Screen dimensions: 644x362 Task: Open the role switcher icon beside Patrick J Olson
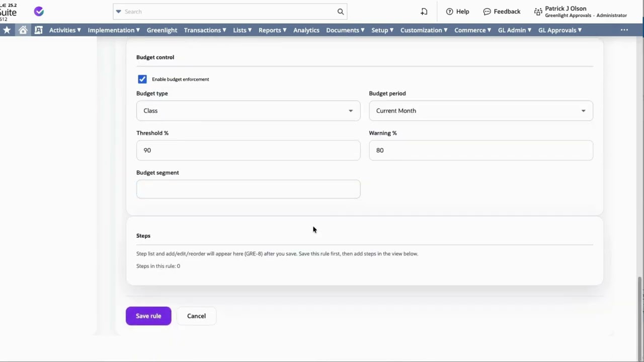[x=538, y=12]
